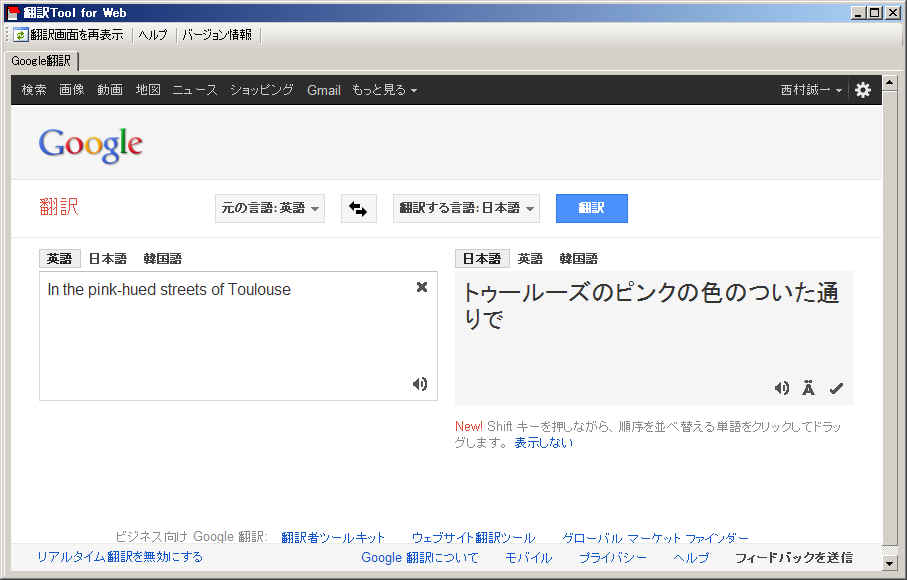Image resolution: width=907 pixels, height=580 pixels.
Task: Click the blue 翻訳 button
Action: (x=592, y=208)
